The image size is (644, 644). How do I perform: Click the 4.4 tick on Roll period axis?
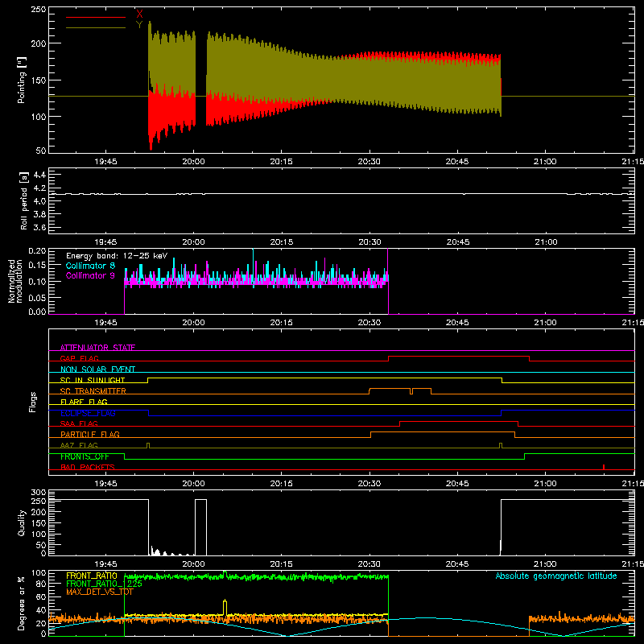39,175
